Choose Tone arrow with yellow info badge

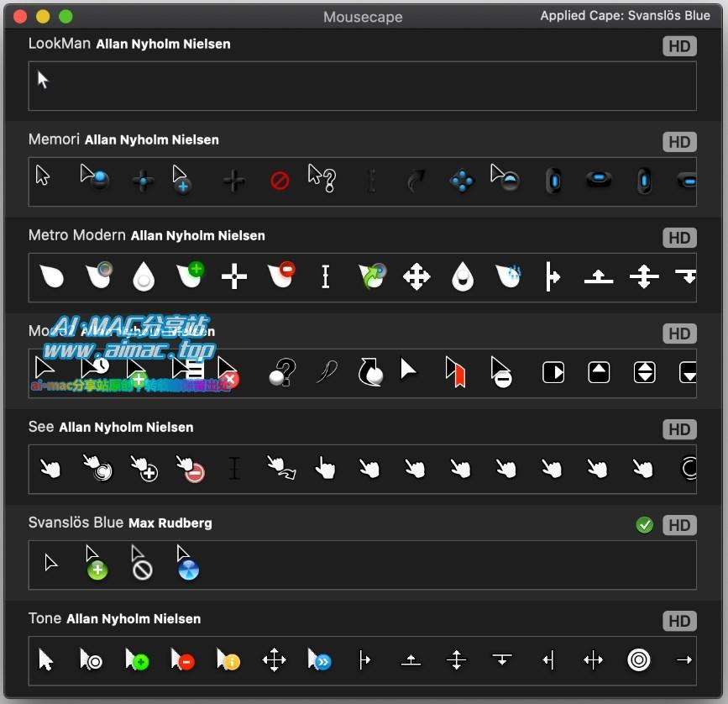click(228, 659)
